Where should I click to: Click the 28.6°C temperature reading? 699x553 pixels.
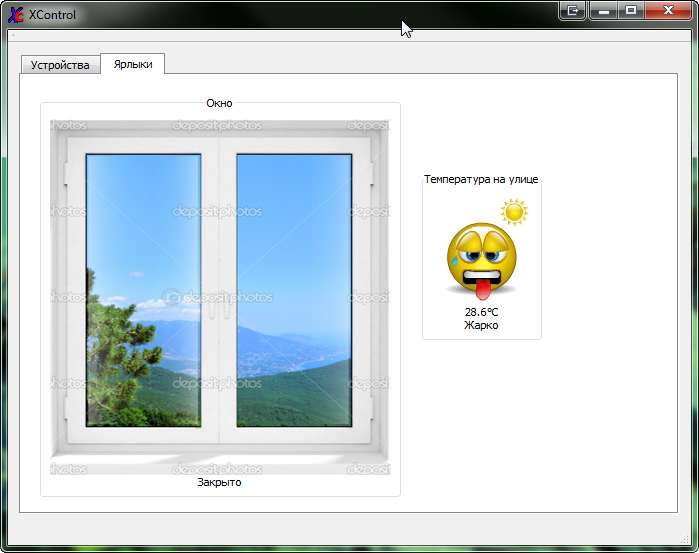[481, 312]
